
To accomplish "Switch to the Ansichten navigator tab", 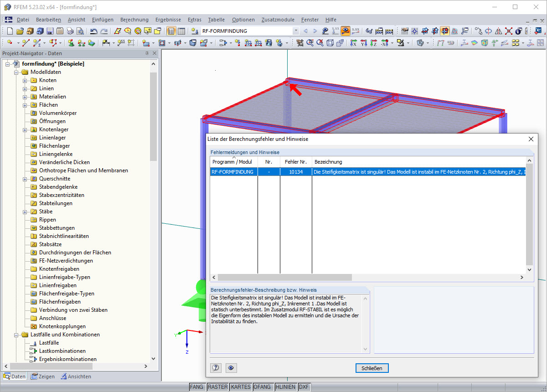I will coord(76,377).
